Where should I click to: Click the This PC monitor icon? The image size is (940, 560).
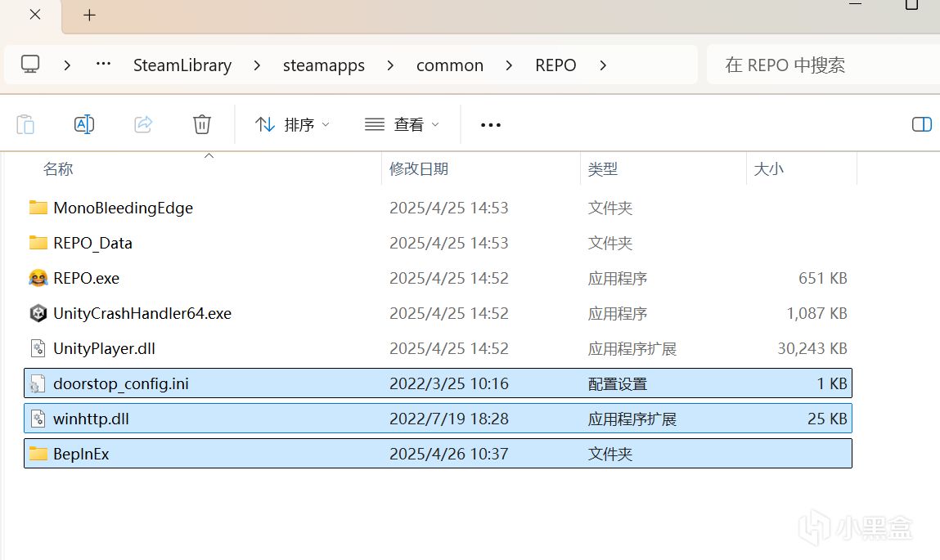coord(30,64)
